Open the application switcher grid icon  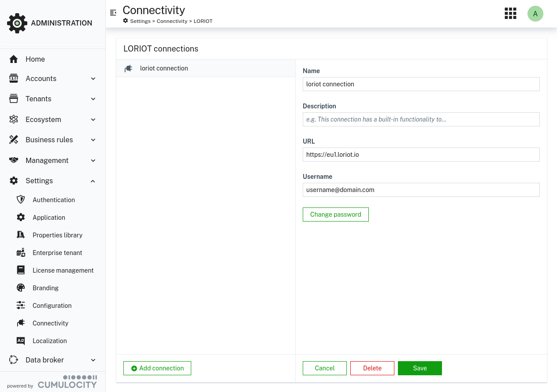point(510,14)
